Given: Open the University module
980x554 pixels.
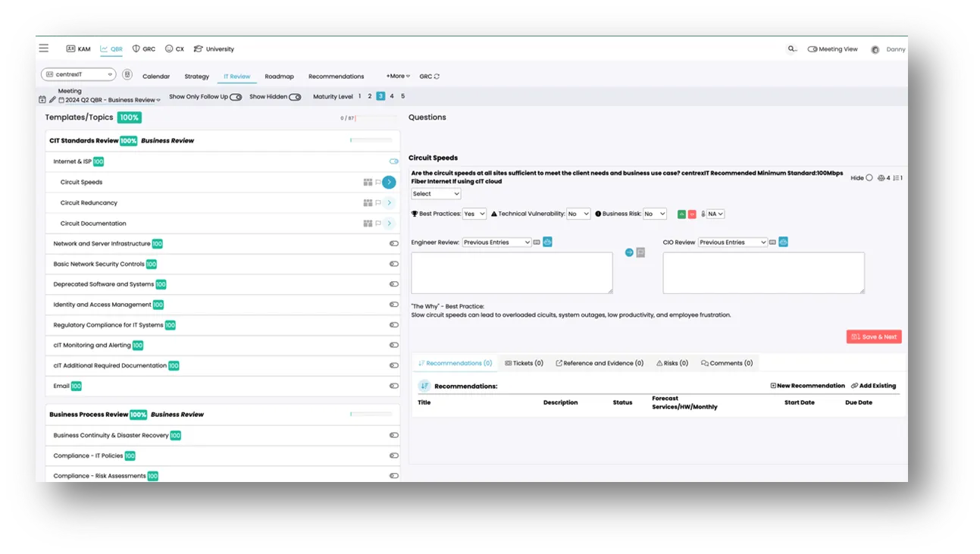Looking at the screenshot, I should click(214, 49).
